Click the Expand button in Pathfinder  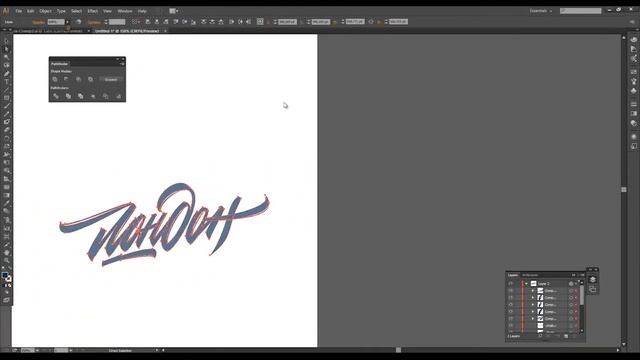(111, 80)
